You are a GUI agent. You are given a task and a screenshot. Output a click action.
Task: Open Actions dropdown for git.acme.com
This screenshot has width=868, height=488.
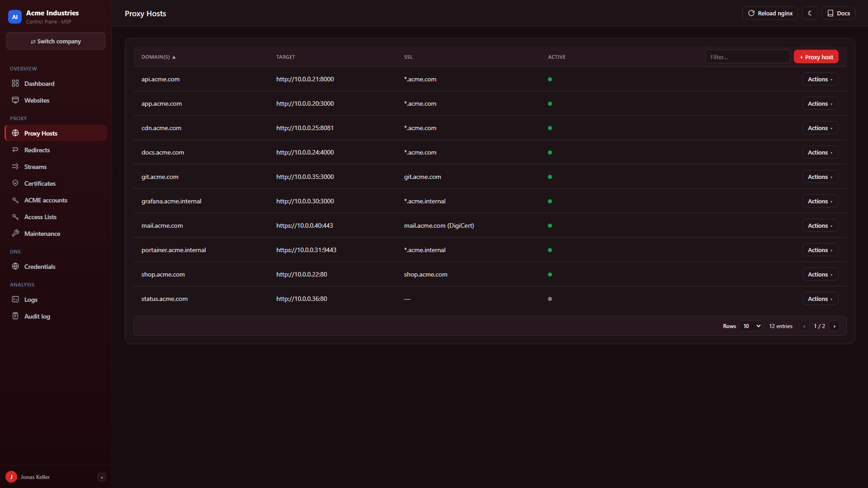pos(820,177)
